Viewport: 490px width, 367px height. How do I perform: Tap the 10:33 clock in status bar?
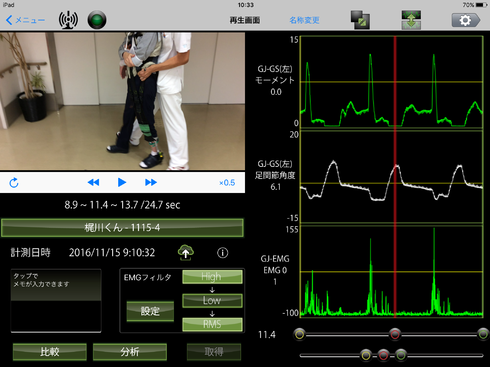pyautogui.click(x=246, y=5)
